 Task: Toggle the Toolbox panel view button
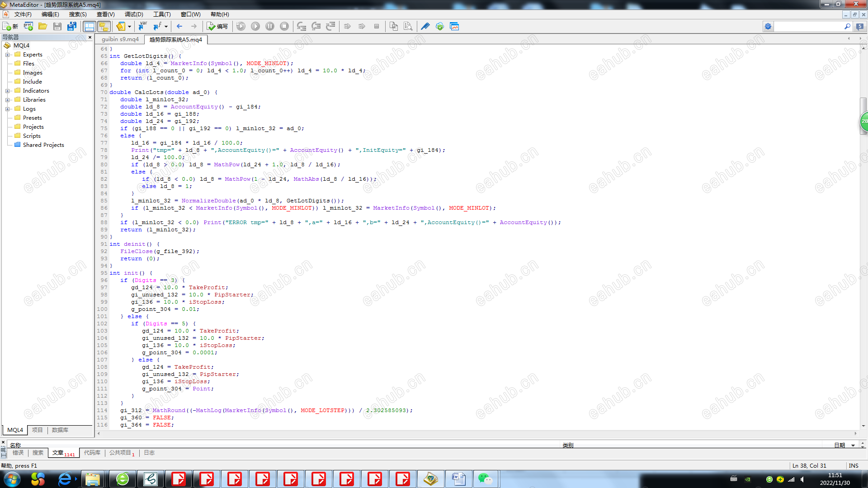[x=104, y=27]
